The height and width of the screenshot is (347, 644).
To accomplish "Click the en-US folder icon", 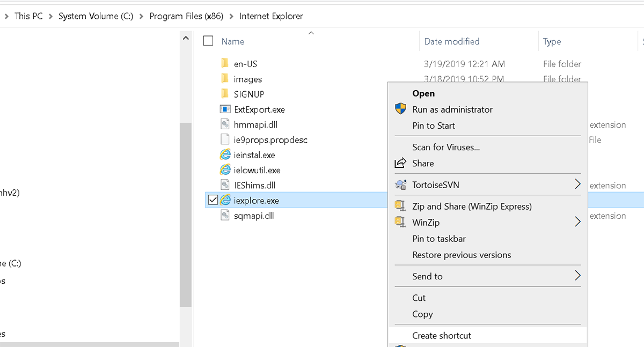I will pyautogui.click(x=225, y=64).
